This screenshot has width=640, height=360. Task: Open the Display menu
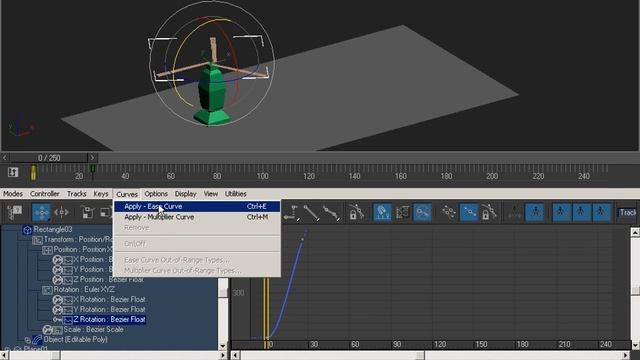(x=185, y=194)
